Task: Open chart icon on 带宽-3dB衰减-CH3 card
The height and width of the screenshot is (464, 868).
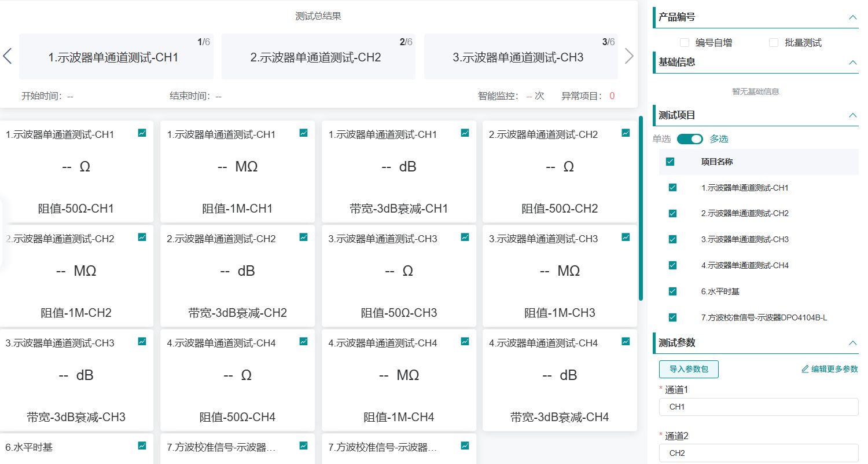Action: (x=142, y=342)
